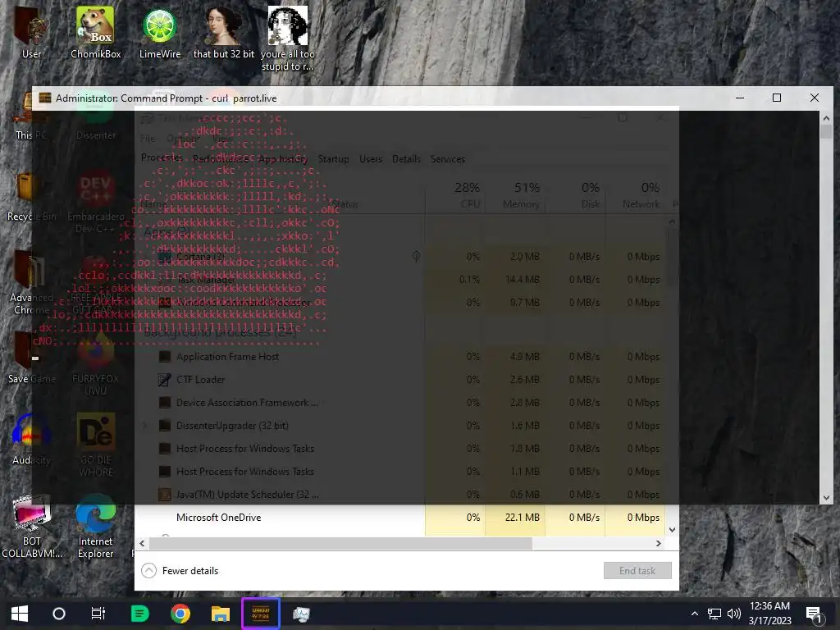
Task: Open the Internet Explorer desktop shortcut
Action: [95, 526]
